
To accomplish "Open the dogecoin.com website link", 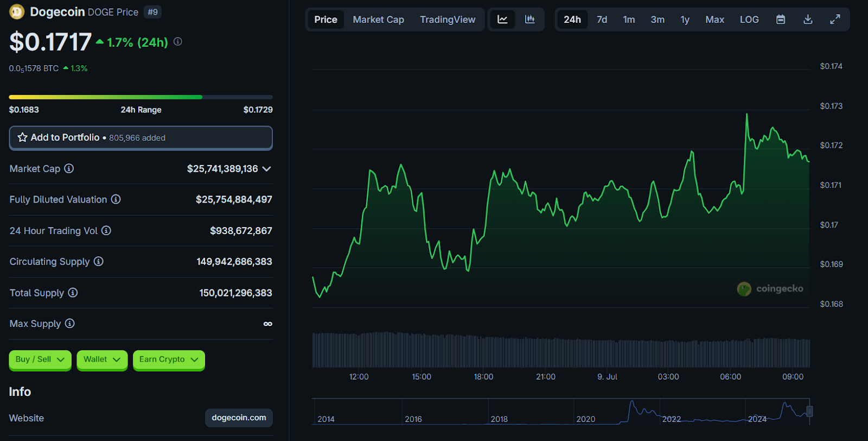I will tap(239, 418).
